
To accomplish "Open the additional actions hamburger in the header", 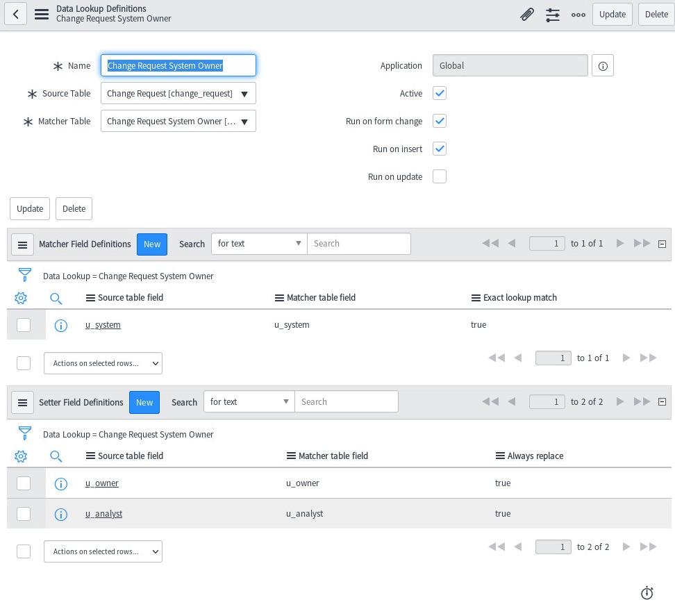I will [x=42, y=14].
